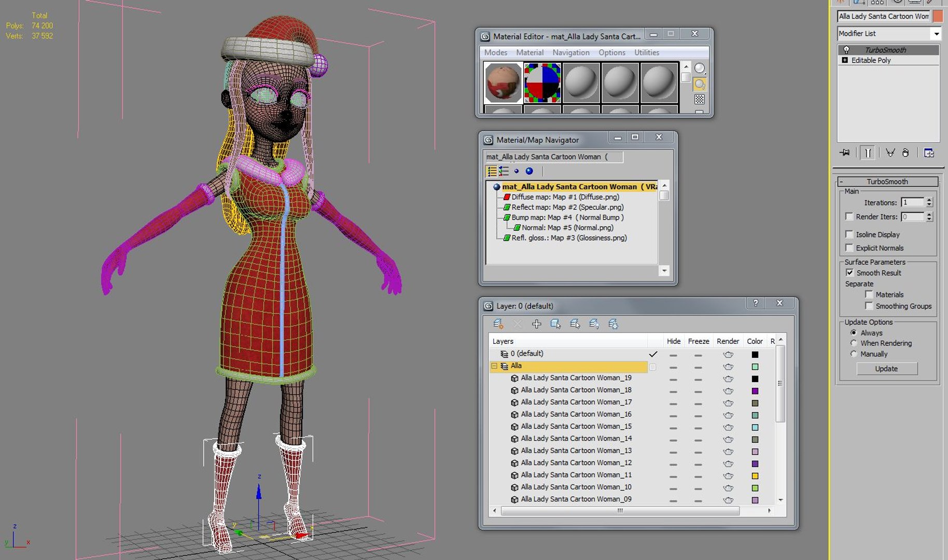The image size is (948, 560).
Task: Click the Hierarchy tab icon in command panel
Action: (877, 2)
